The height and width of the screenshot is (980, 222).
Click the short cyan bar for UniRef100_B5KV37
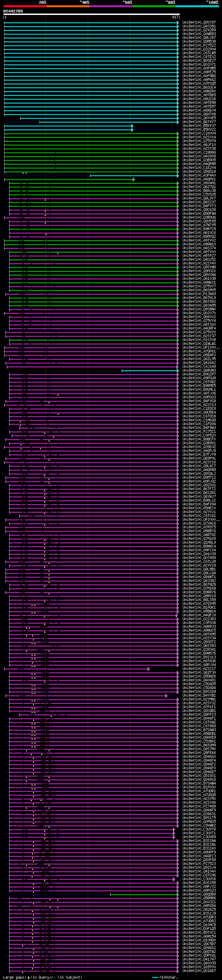69,126
